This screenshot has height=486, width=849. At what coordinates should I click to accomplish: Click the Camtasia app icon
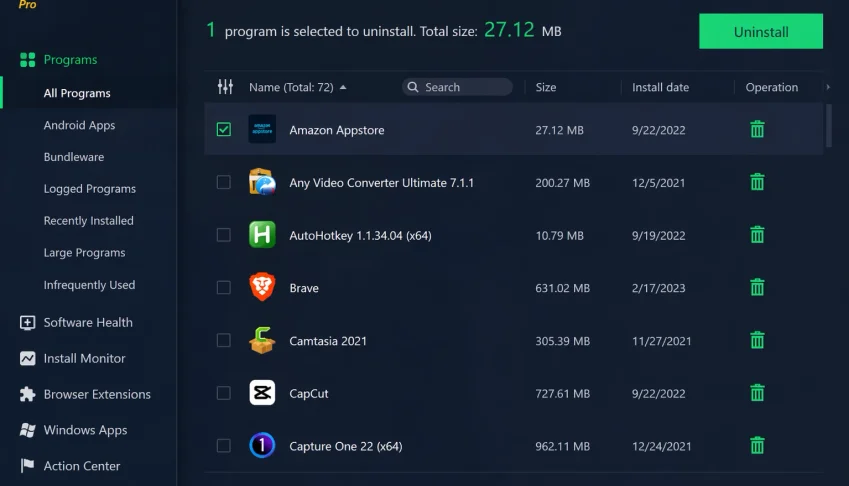[x=262, y=340]
